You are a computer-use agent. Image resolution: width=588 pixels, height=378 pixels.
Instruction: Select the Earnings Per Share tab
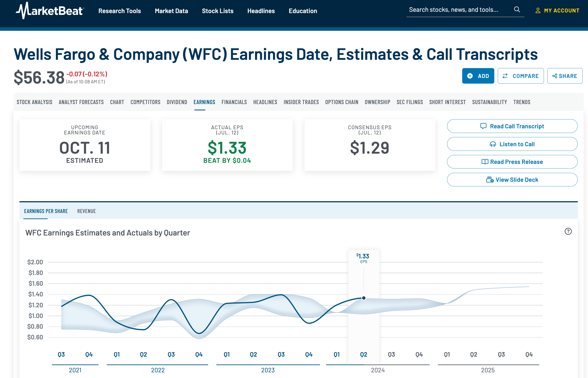[x=46, y=211]
